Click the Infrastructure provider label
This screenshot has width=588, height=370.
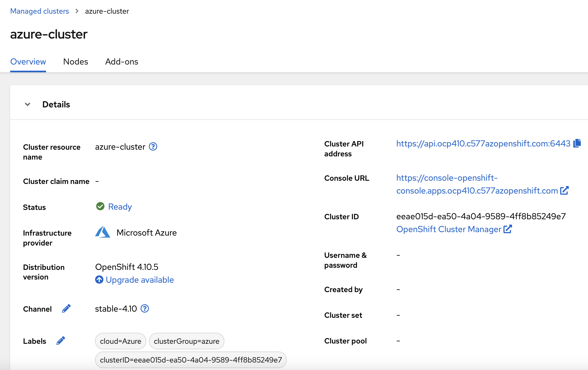[x=47, y=238]
